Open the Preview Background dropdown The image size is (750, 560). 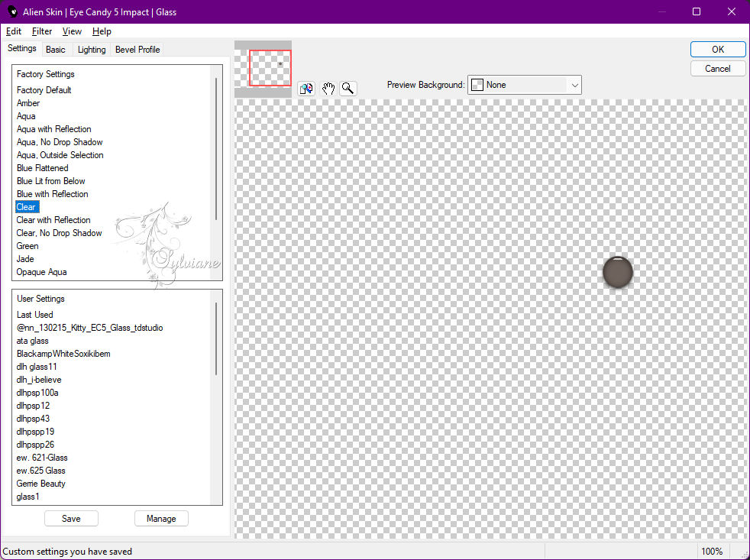tap(524, 85)
